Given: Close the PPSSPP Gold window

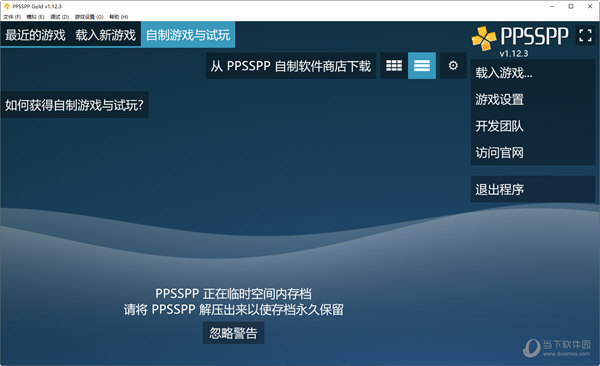Looking at the screenshot, I should (x=590, y=6).
